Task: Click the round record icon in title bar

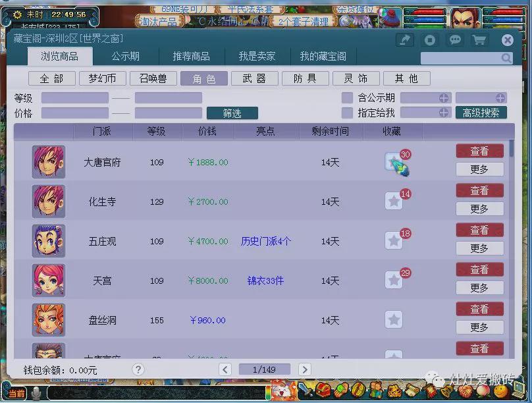Action: (x=429, y=40)
